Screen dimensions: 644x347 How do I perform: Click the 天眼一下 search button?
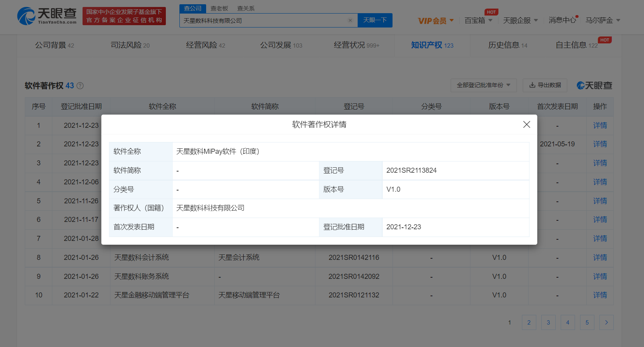(x=375, y=20)
